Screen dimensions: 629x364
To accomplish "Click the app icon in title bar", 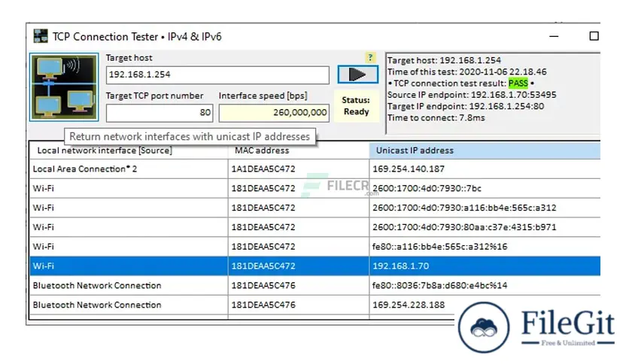I will (x=40, y=36).
